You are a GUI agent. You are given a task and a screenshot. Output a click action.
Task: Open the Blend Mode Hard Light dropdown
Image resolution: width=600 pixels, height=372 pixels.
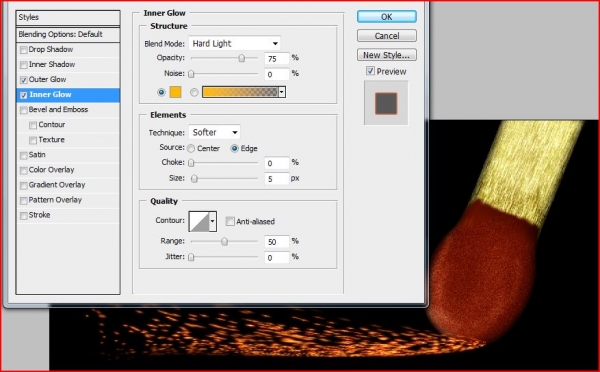click(x=235, y=43)
